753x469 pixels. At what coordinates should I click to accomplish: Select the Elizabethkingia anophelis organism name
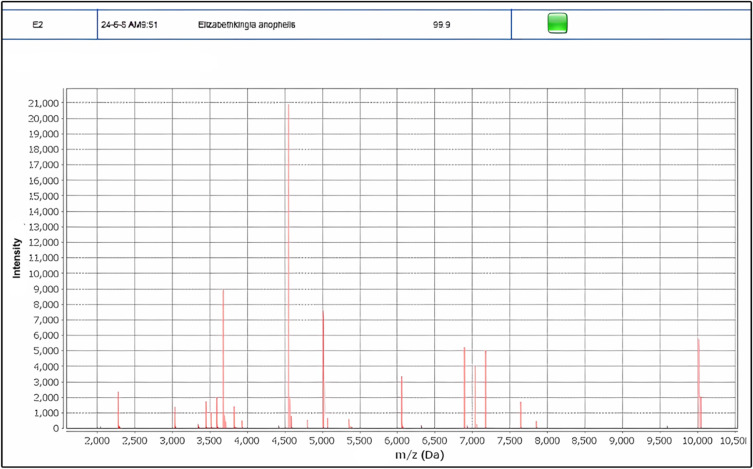click(x=246, y=24)
